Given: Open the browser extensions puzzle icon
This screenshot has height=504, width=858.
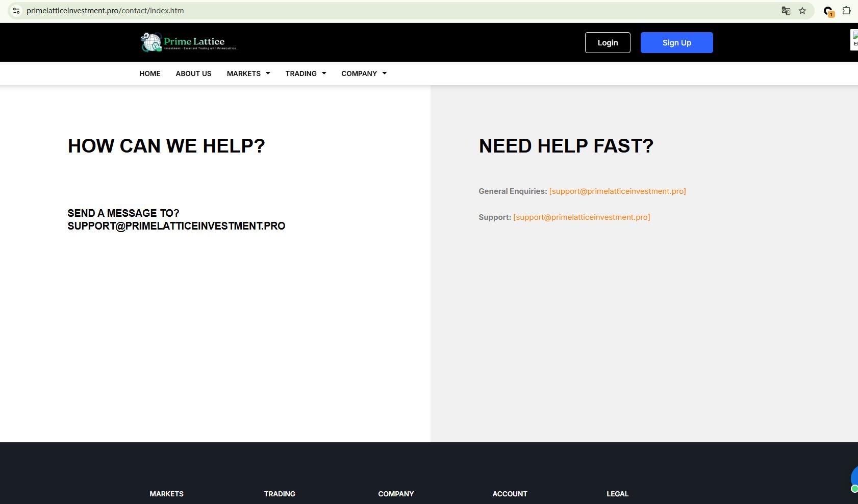Looking at the screenshot, I should (846, 11).
